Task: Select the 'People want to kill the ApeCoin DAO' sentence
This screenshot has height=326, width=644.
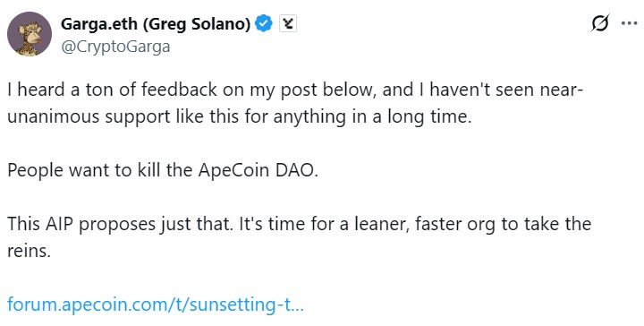Action: (x=163, y=170)
